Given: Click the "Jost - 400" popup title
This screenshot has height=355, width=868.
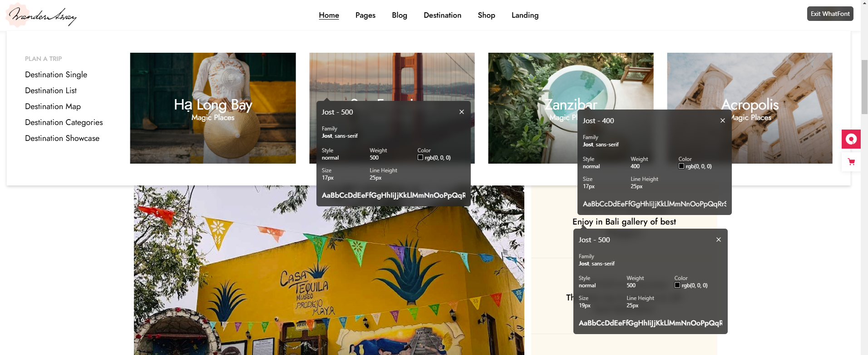Looking at the screenshot, I should 598,120.
